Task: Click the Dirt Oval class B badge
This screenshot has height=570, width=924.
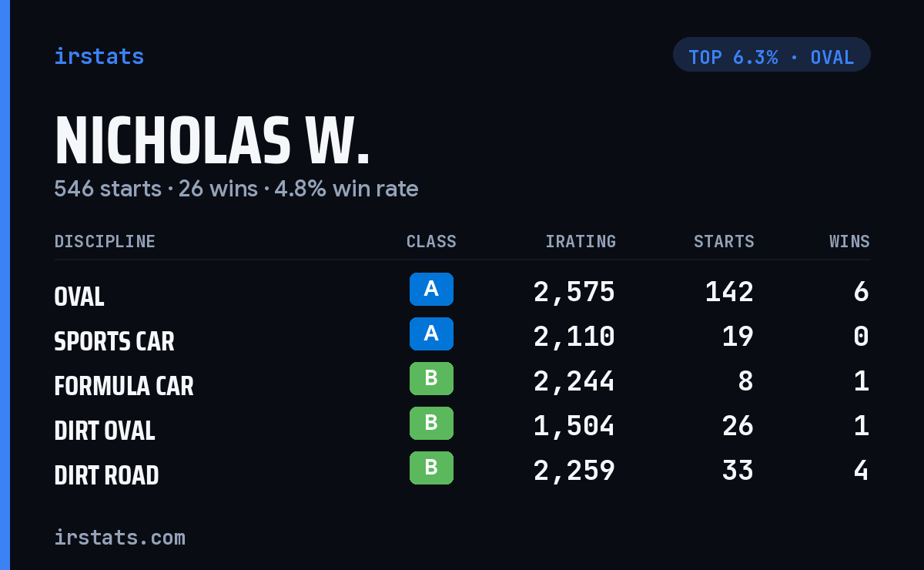Action: pos(431,424)
